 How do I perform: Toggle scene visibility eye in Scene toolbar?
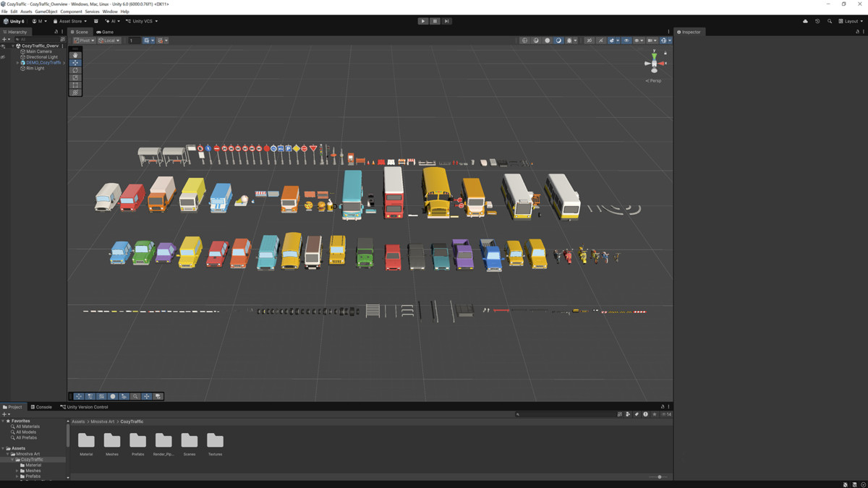(x=626, y=40)
